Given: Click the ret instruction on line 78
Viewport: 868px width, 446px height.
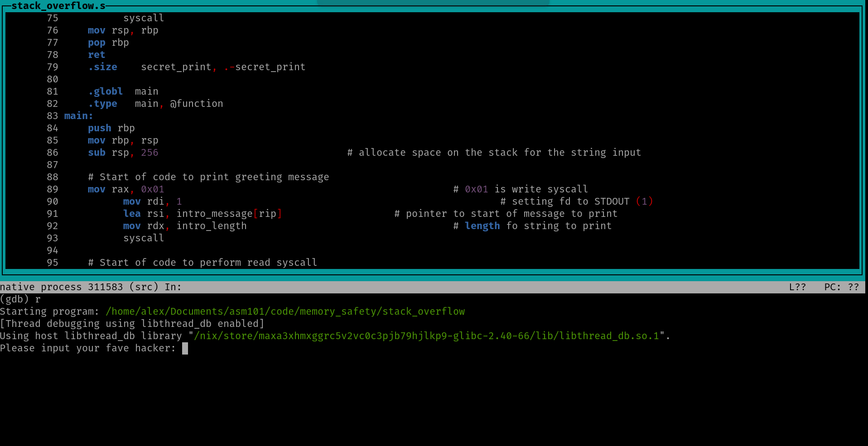Looking at the screenshot, I should [x=96, y=54].
